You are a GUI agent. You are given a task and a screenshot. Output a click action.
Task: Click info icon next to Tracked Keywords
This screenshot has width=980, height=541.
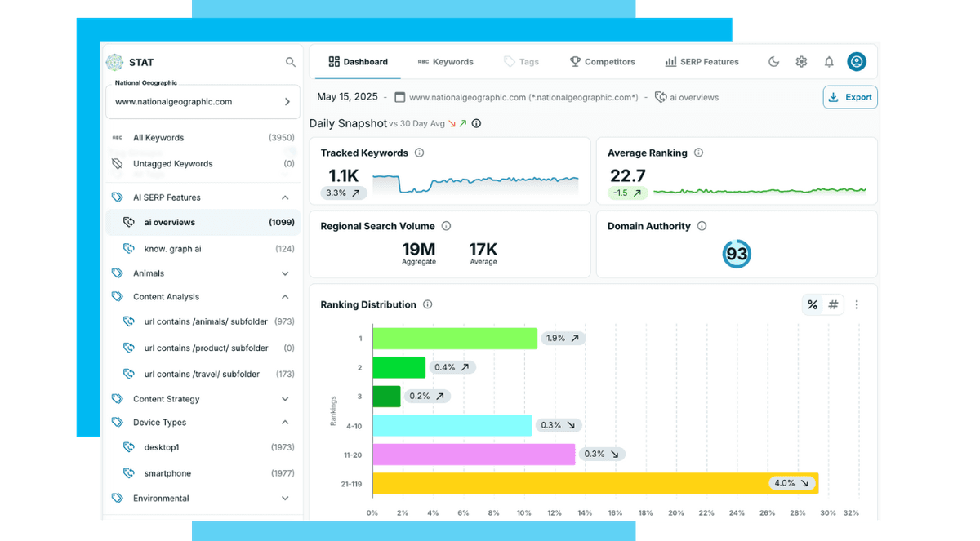click(x=419, y=153)
